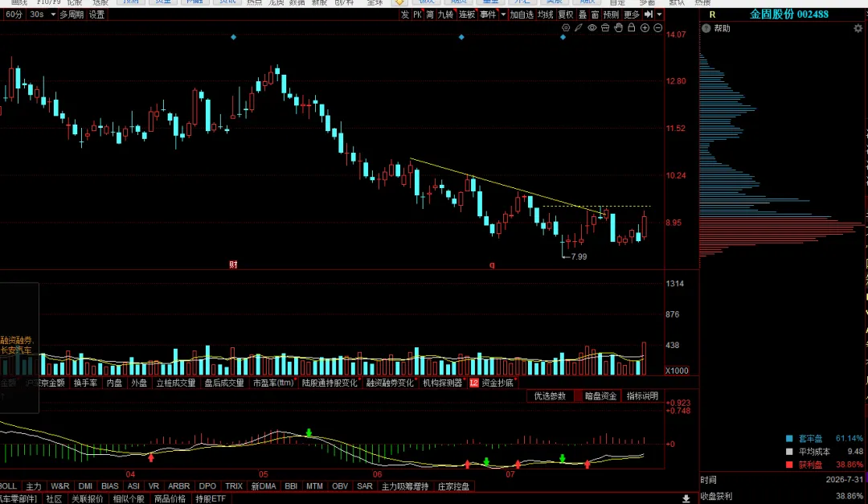Viewport: 868px width, 504px height.
Task: Expand the dropdown arrow after 更多
Action: pos(659,14)
